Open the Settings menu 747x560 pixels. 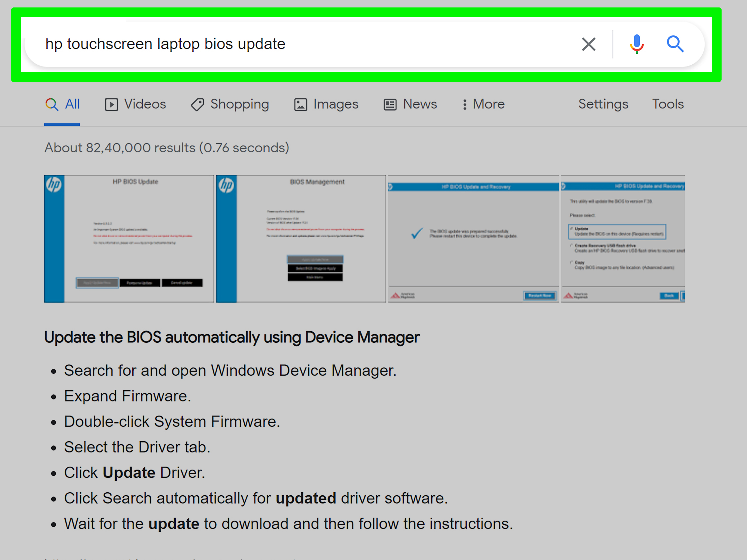(603, 104)
